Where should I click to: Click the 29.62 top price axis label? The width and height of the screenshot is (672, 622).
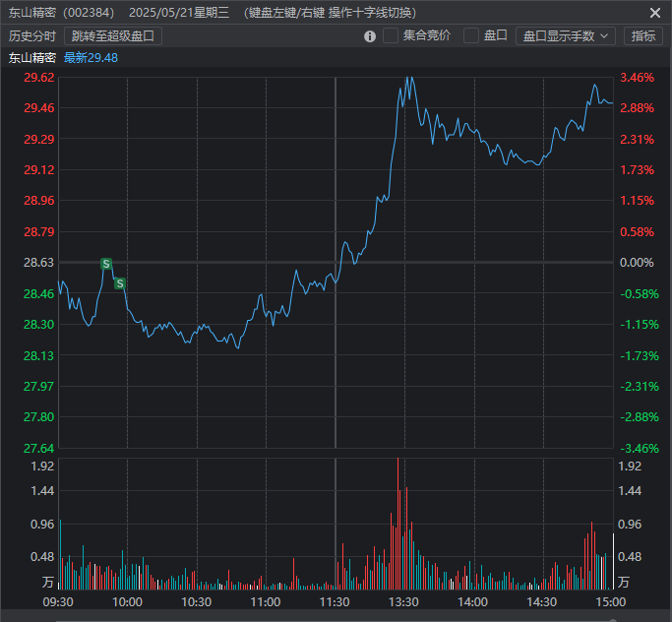coord(39,77)
